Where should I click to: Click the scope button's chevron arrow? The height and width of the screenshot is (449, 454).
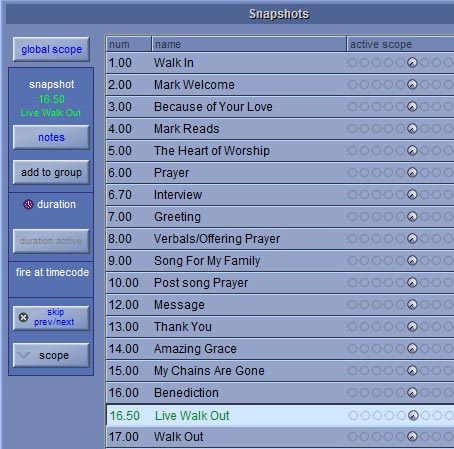click(x=24, y=355)
